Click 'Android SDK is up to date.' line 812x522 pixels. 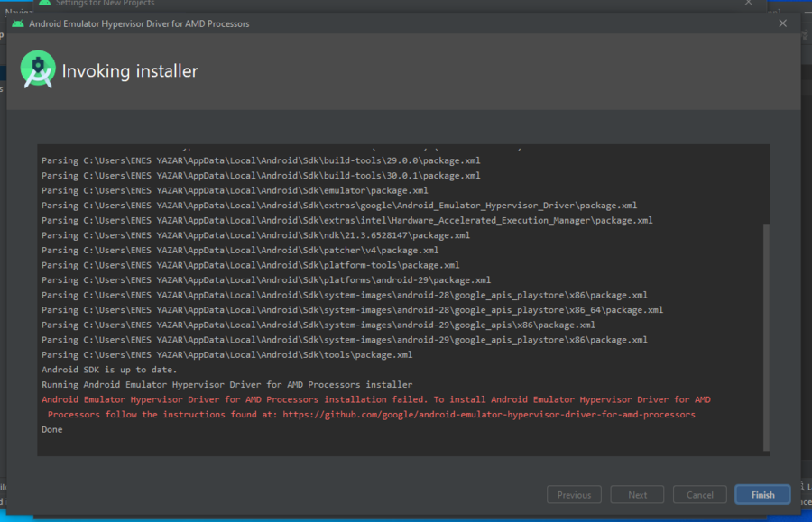pos(109,370)
